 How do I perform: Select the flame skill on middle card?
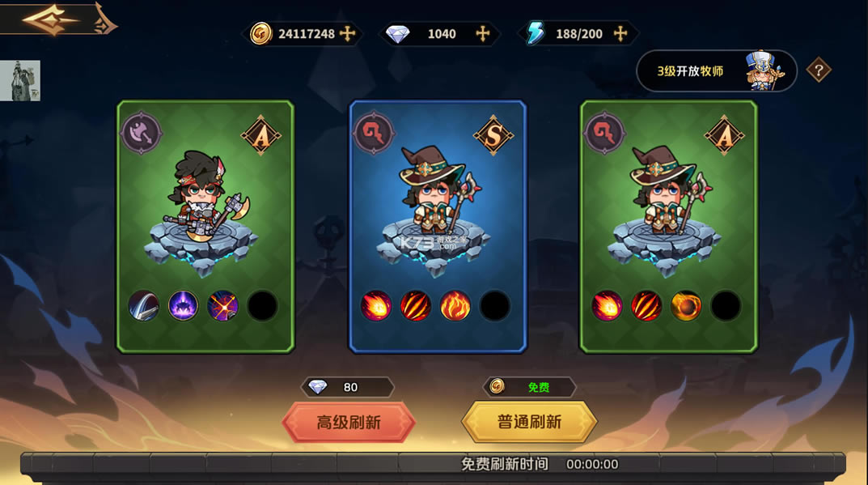click(x=455, y=306)
